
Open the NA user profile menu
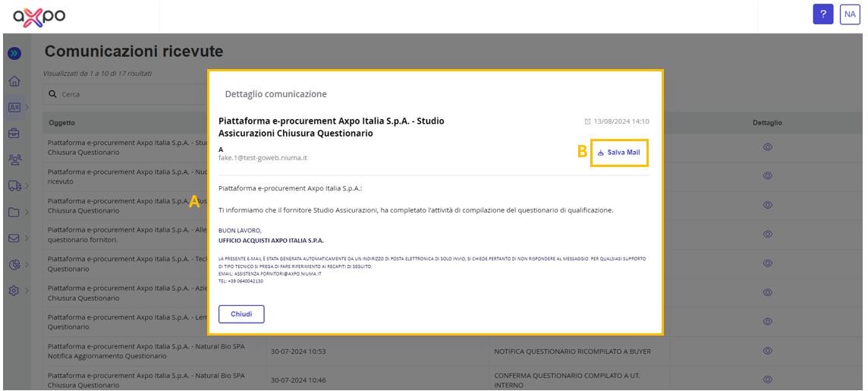coord(850,14)
